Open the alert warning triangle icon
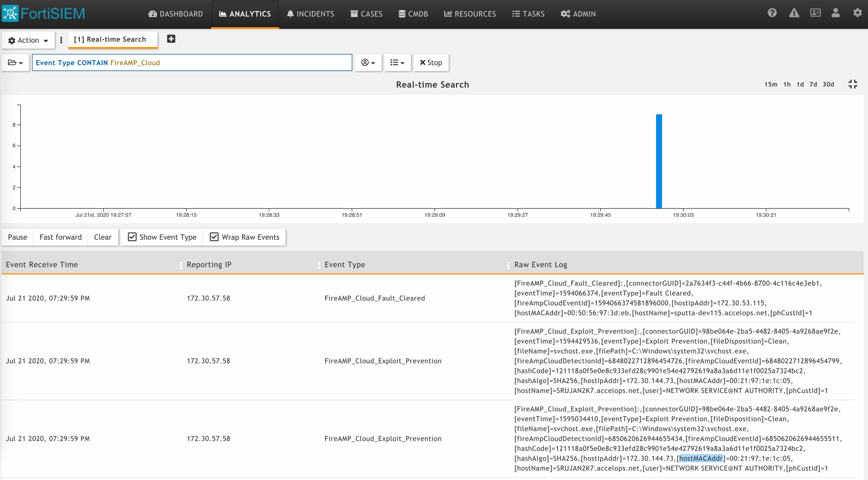 [x=794, y=13]
